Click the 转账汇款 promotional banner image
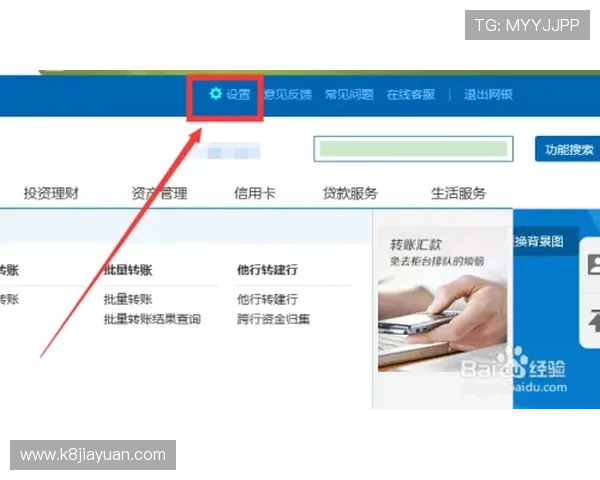Image resolution: width=600 pixels, height=480 pixels. click(443, 299)
